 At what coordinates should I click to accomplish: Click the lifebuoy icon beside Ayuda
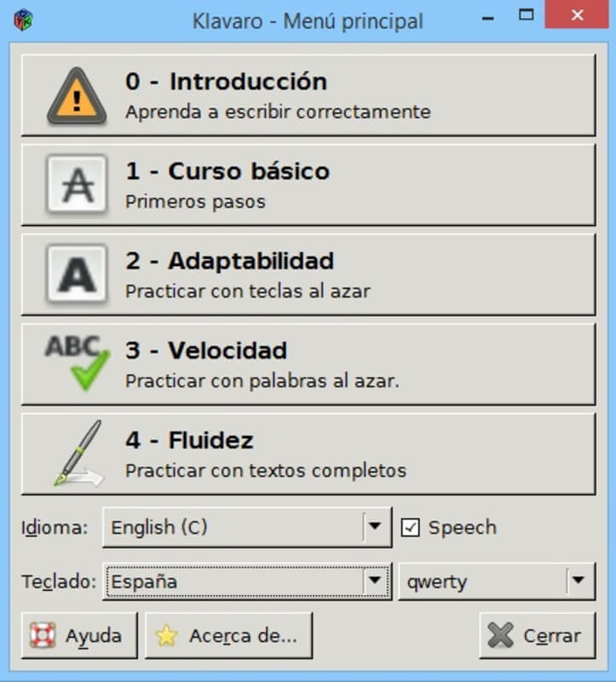click(x=43, y=636)
